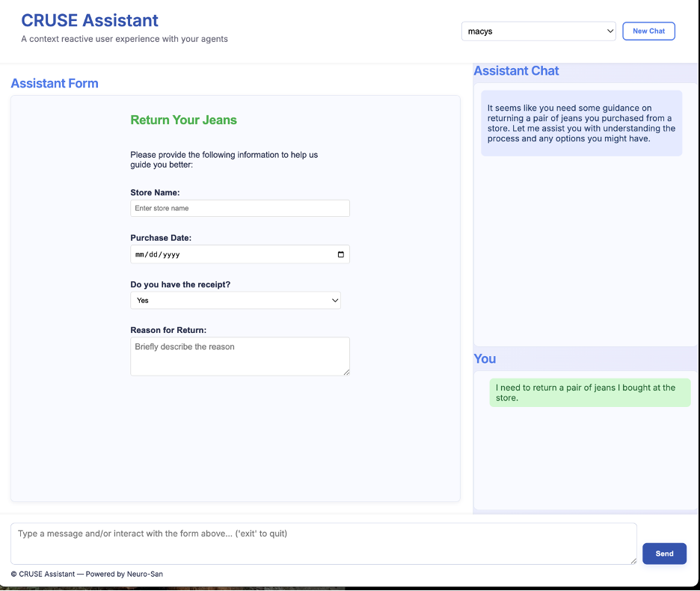Screen dimensions: 700x591
Task: Click the 'Powered by Neuro-San' footer text
Action: click(124, 574)
